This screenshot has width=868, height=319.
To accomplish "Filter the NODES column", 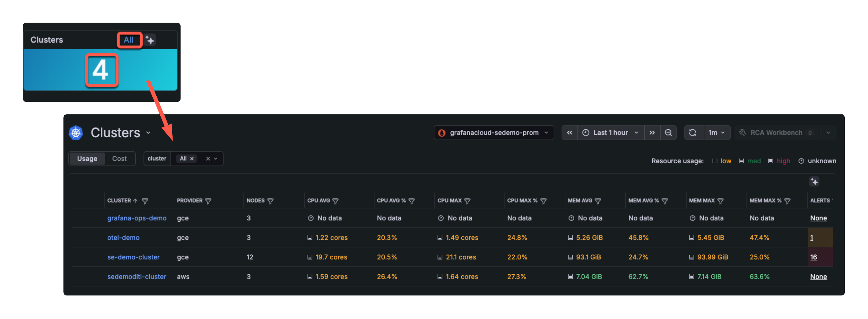I will click(x=270, y=201).
